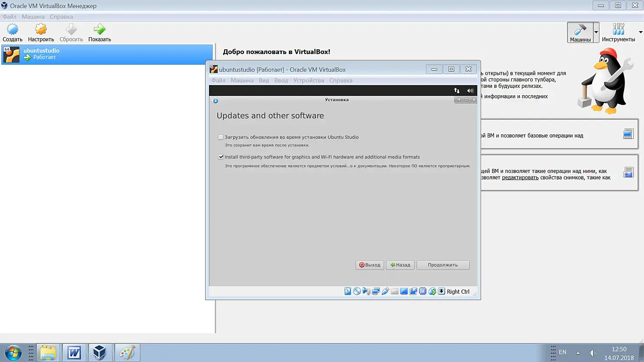Show hidden system tray icons
This screenshot has width=644, height=362.
[x=578, y=353]
